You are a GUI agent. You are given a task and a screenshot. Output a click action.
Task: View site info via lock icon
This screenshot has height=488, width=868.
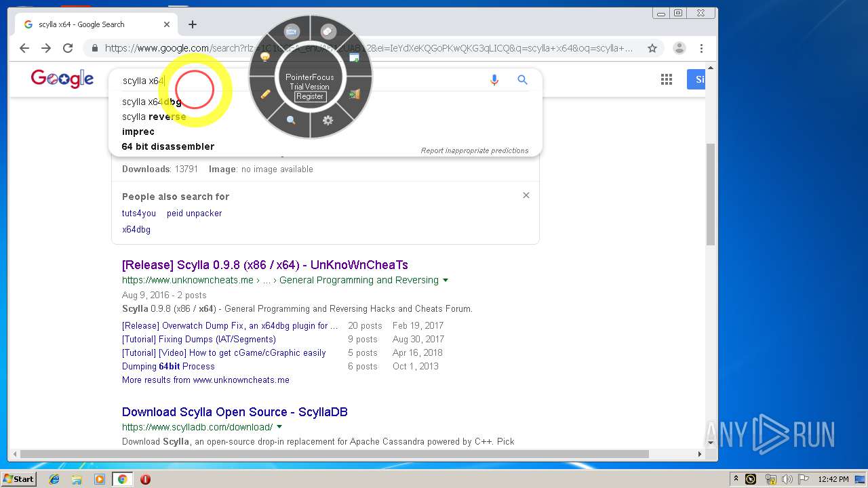coord(94,48)
